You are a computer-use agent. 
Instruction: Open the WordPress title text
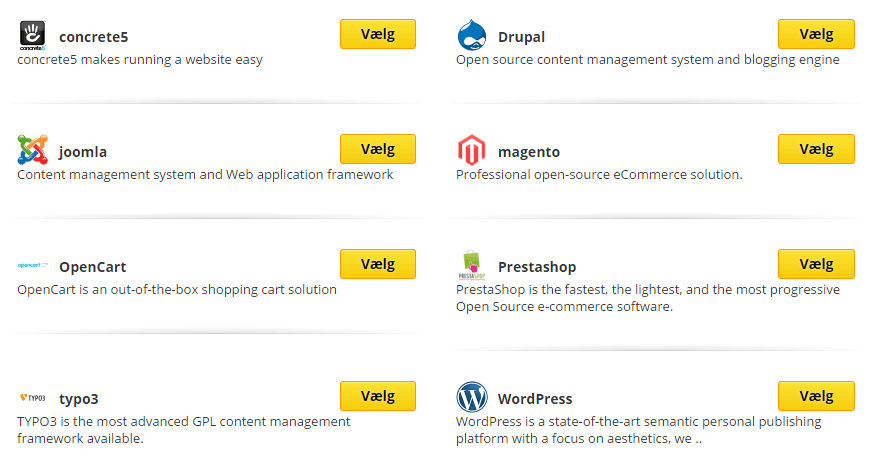(x=535, y=399)
